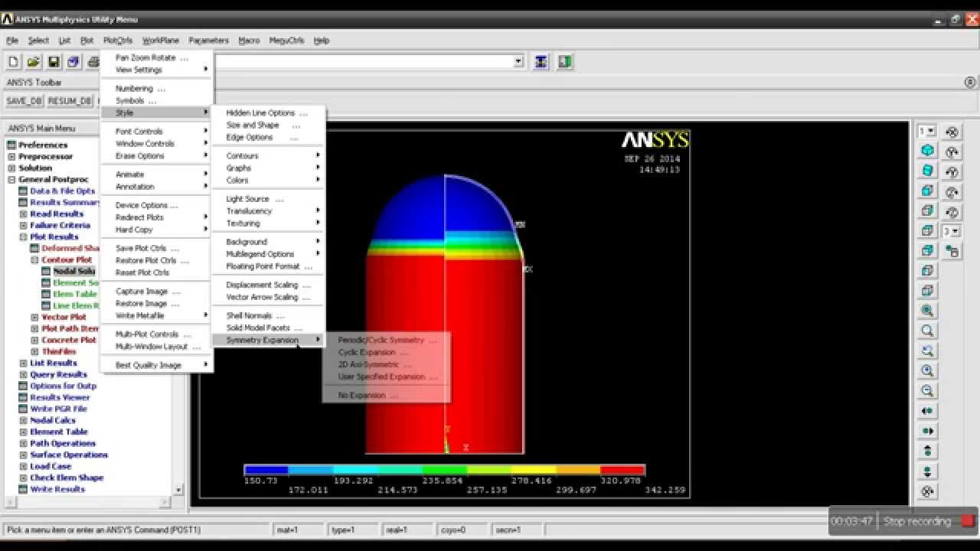Select Elem Table under Contour Plot
980x551 pixels.
tap(74, 294)
